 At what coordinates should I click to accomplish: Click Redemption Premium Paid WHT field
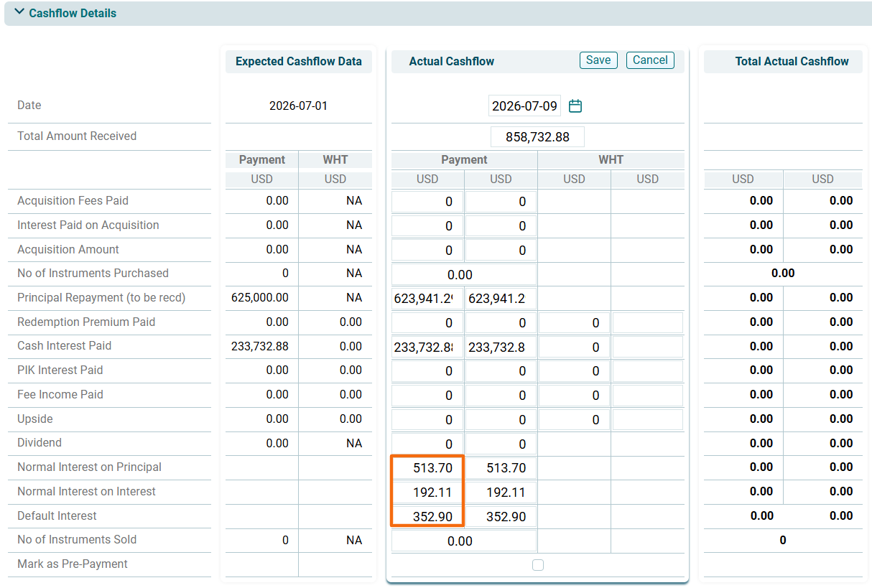[x=574, y=323]
